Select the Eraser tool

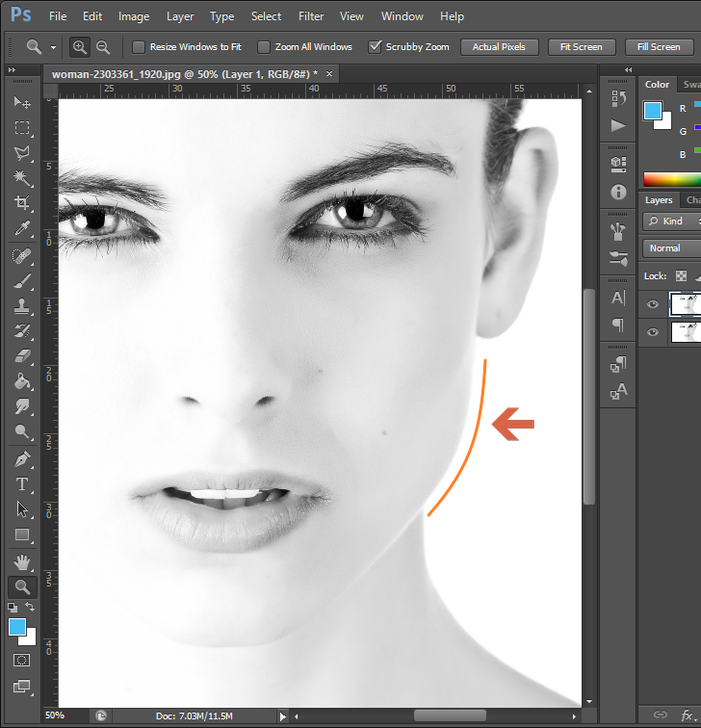22,356
